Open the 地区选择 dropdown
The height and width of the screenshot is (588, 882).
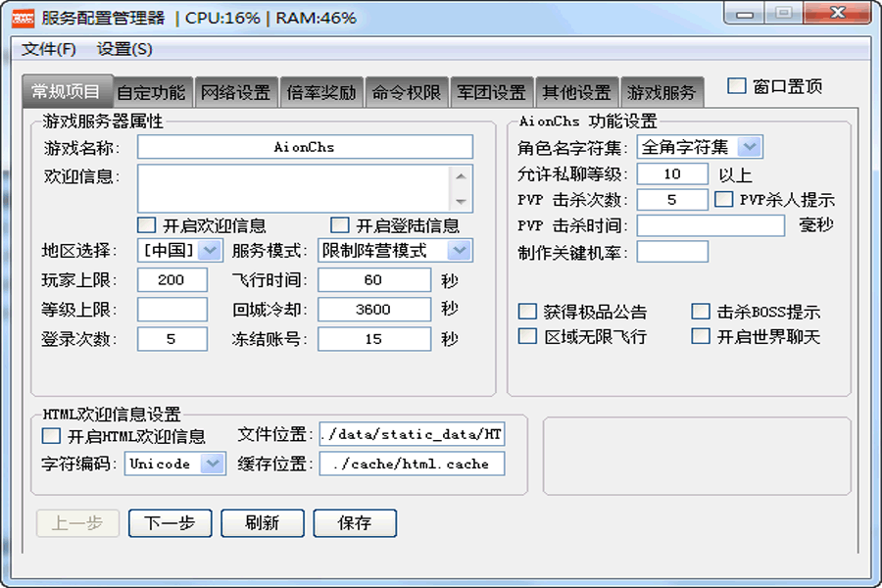(x=210, y=250)
